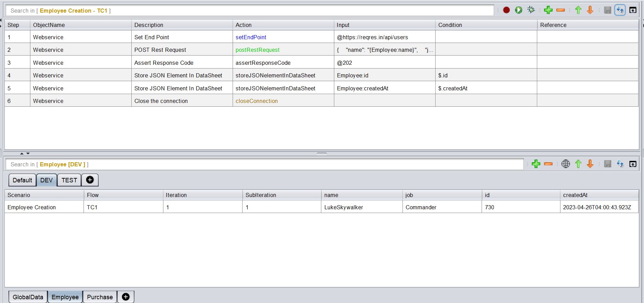Collapse test case panel with up arrow
Viewport: 644px width, 303px height.
(x=22, y=153)
